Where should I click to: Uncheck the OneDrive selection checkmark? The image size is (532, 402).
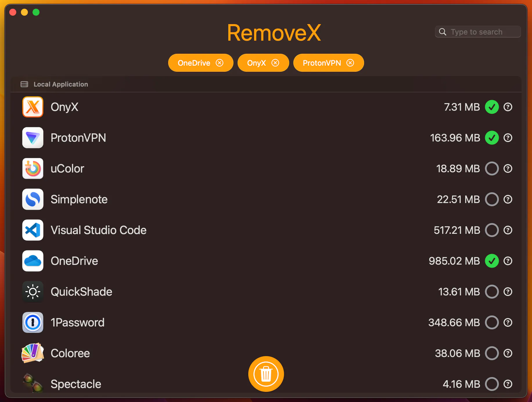(x=492, y=261)
